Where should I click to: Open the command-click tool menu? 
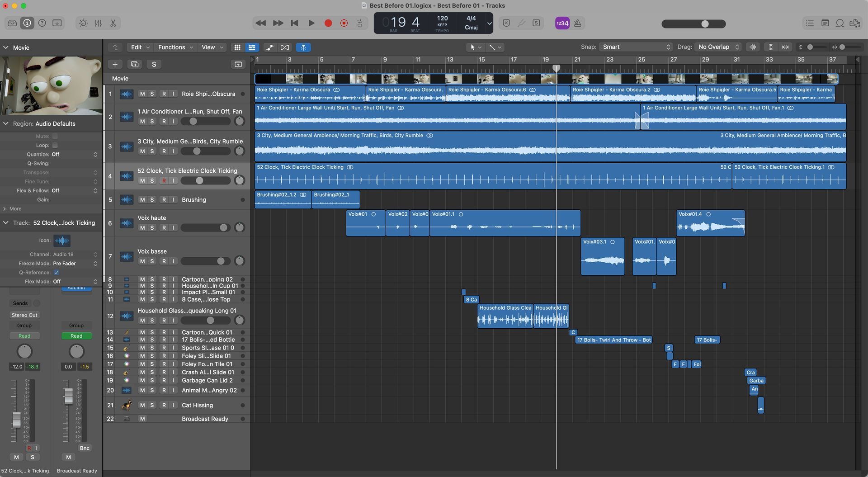495,47
